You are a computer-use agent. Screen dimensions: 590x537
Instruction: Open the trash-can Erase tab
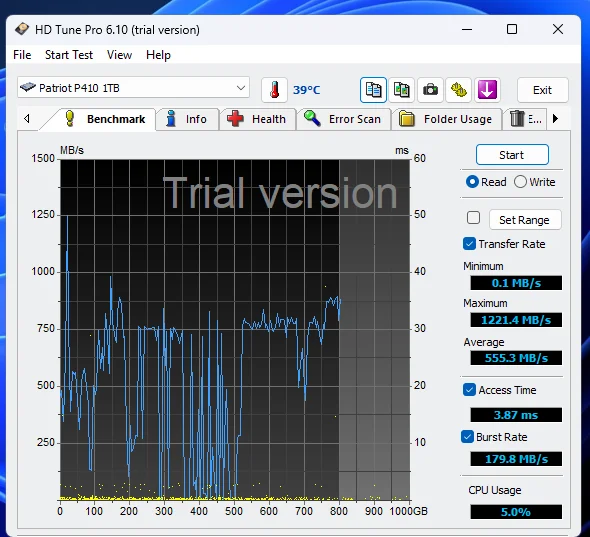click(526, 119)
